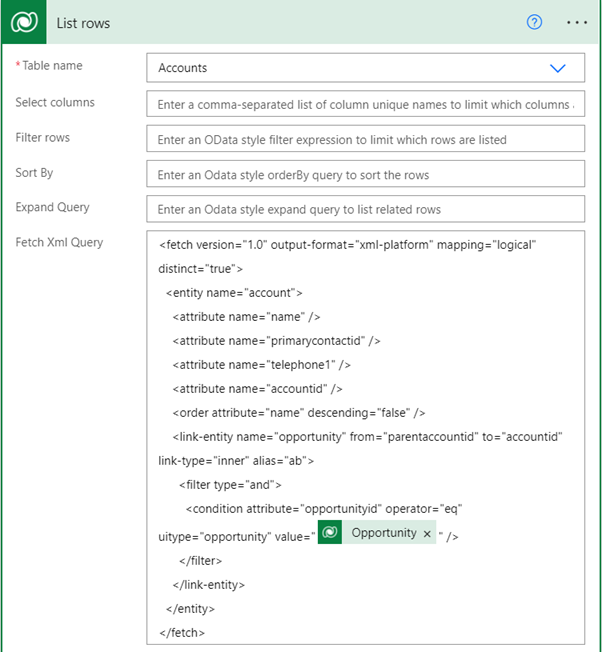Click the 'Fetch Xml Query' label
Image resolution: width=602 pixels, height=652 pixels.
(59, 242)
